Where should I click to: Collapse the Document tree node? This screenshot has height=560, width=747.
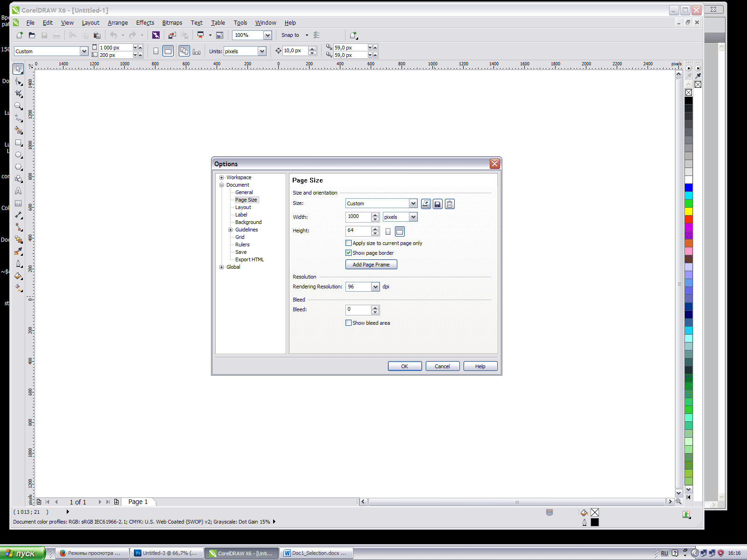tap(222, 185)
